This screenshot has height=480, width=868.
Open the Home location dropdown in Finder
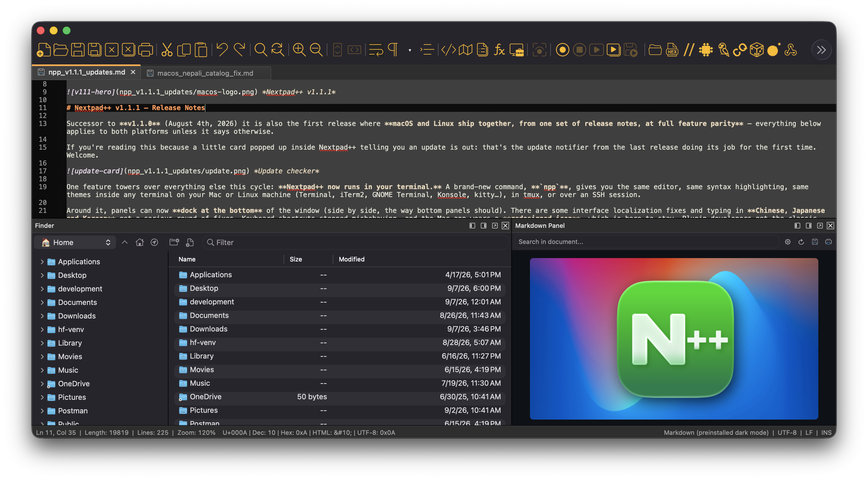click(75, 242)
